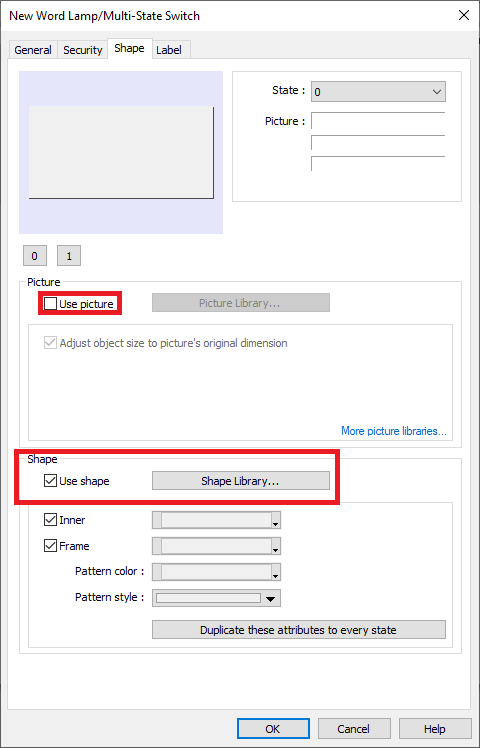This screenshot has height=748, width=480.
Task: Open the Label tab
Action: pos(169,50)
